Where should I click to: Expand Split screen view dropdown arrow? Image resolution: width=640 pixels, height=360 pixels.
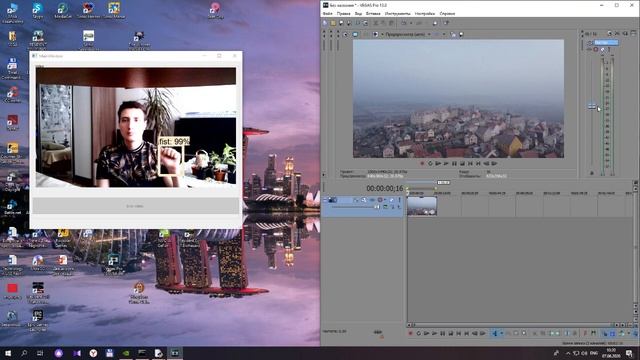tap(382, 35)
